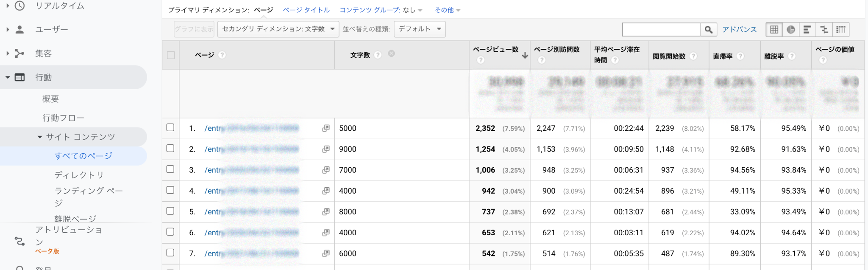Image resolution: width=868 pixels, height=270 pixels.
Task: Open the デフォルト sort type dropdown
Action: (x=419, y=29)
